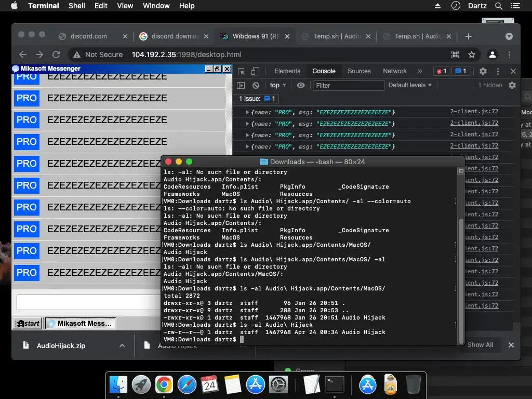Open the Notification Center list icon
Image resolution: width=532 pixels, height=399 pixels.
point(515,6)
